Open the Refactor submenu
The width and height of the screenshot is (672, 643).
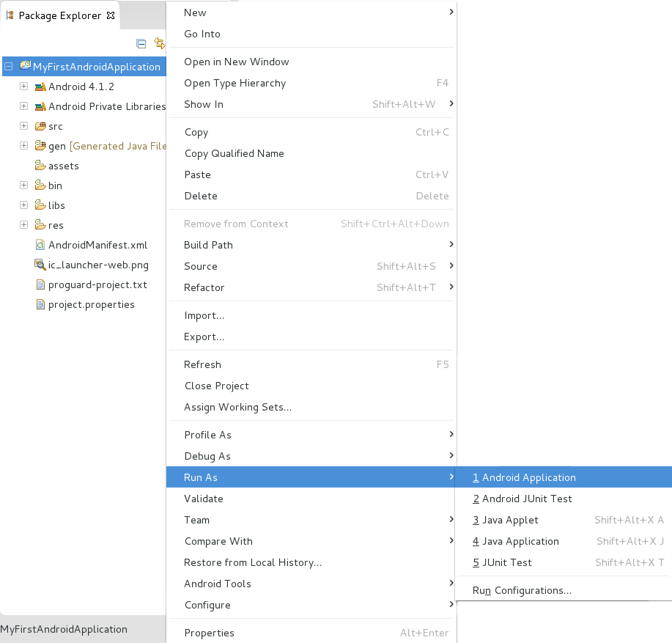pyautogui.click(x=311, y=287)
